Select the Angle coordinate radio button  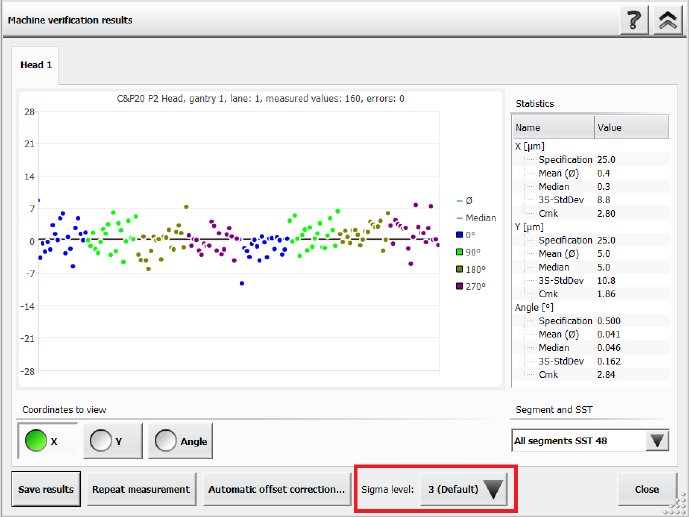pyautogui.click(x=180, y=441)
